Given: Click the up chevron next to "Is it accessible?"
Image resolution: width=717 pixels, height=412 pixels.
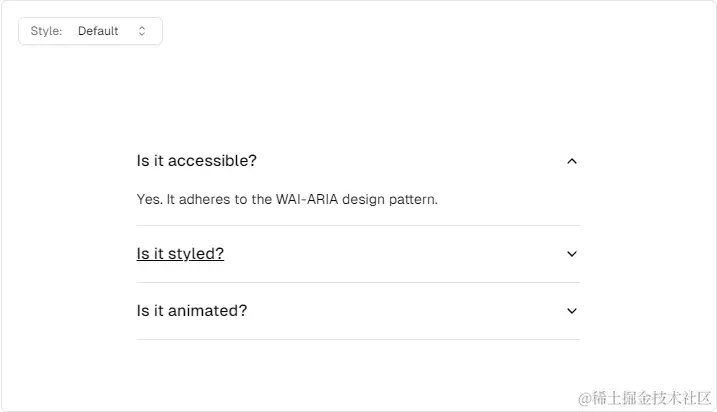Looking at the screenshot, I should tap(572, 161).
